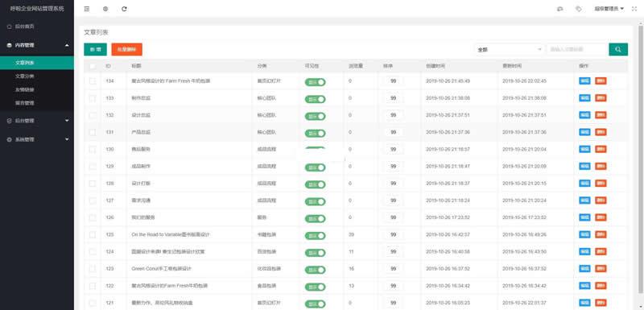Viewport: 644px width, 310px height.
Task: Click the red delete button for article 134
Action: pos(601,81)
